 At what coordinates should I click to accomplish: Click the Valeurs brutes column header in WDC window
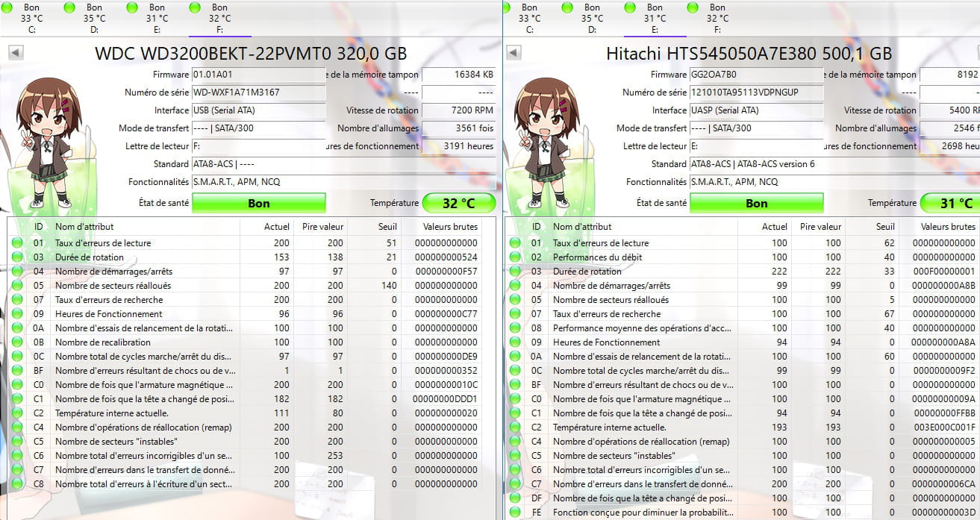click(442, 226)
